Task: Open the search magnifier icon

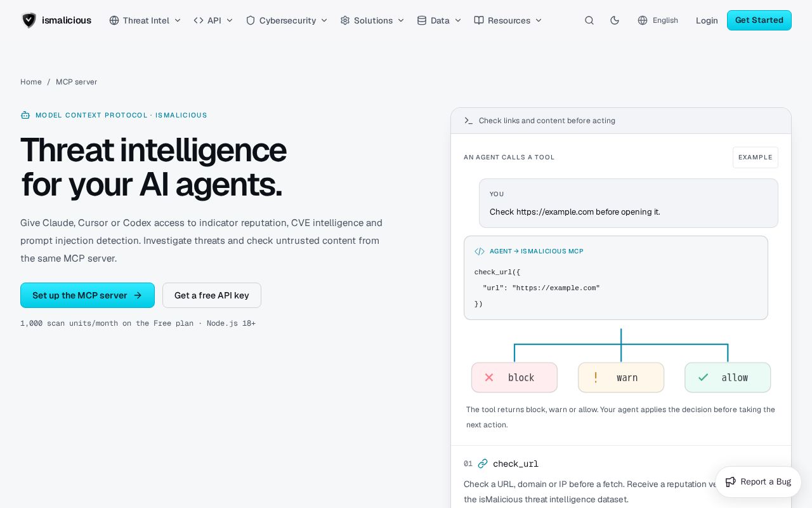Action: point(589,20)
